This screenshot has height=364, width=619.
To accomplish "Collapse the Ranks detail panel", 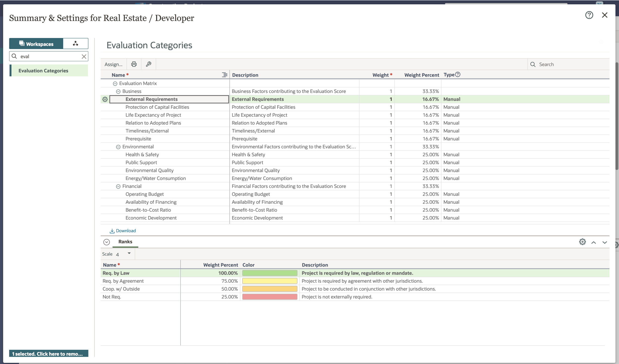I will coord(106,242).
